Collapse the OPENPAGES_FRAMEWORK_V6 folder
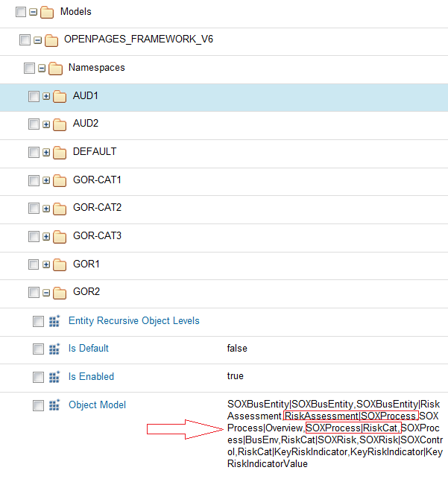Image resolution: width=448 pixels, height=479 pixels. [37, 40]
